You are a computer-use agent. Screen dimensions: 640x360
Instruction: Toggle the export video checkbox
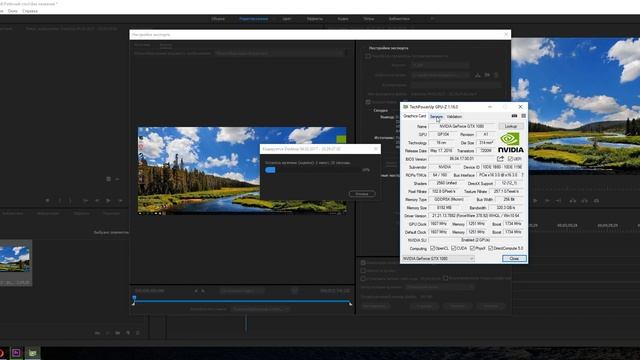click(368, 102)
